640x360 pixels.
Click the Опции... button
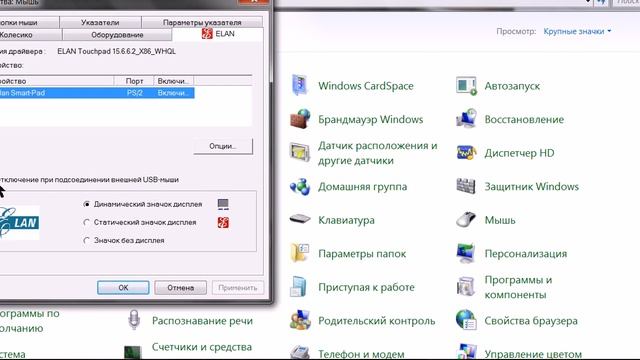(x=223, y=146)
